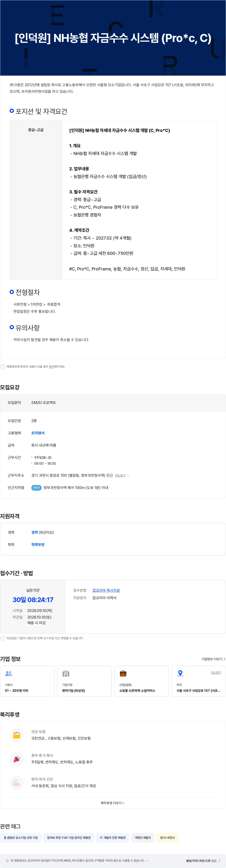This screenshot has width=226, height=868.
Task: Click the 09:00 ~ 18:00 work hours
Action: (x=45, y=464)
